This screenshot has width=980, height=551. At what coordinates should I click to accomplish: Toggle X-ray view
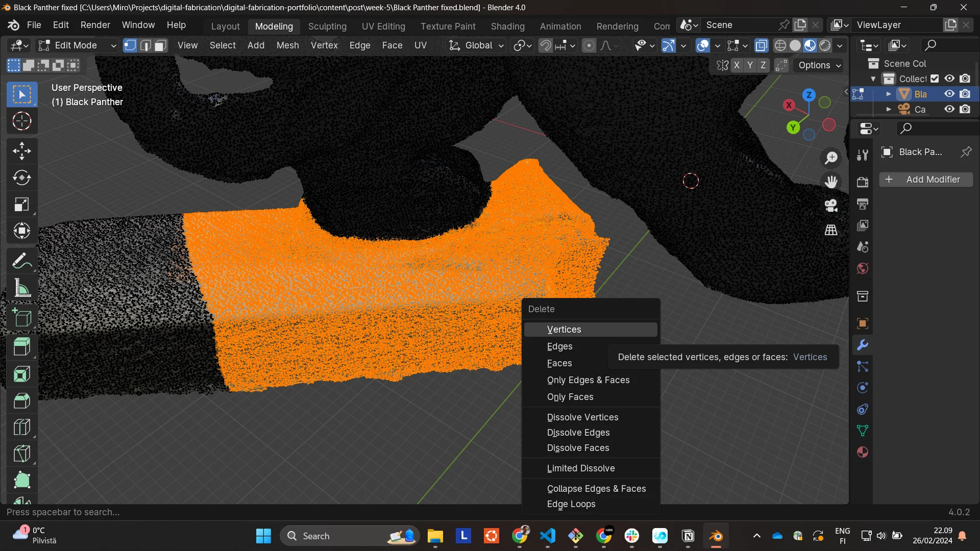[x=761, y=45]
